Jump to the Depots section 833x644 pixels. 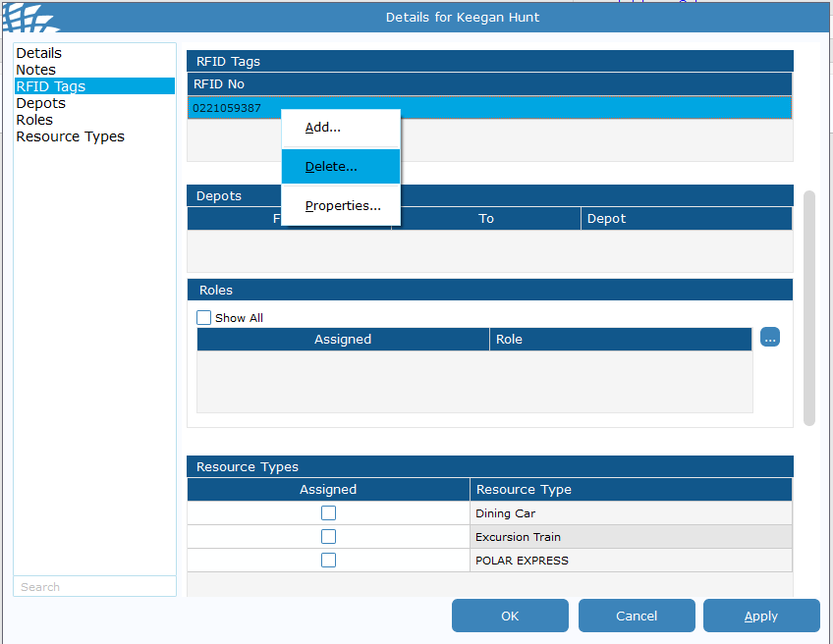pyautogui.click(x=40, y=103)
